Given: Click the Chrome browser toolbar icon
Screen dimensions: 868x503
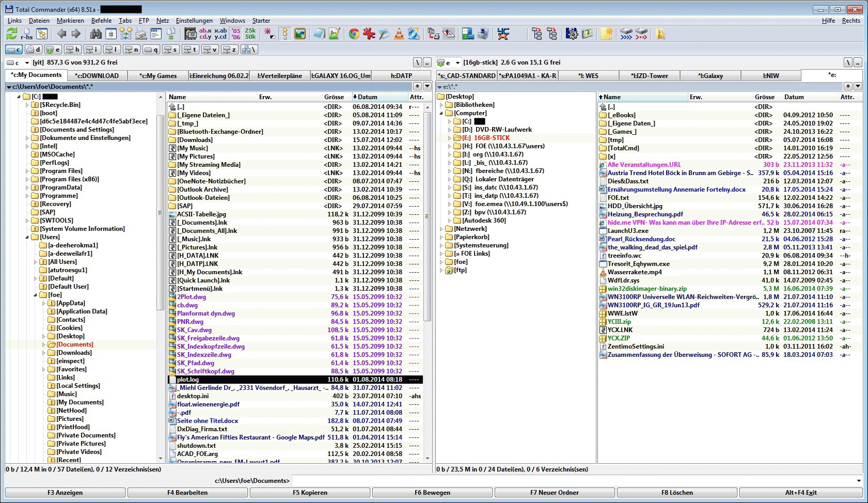Looking at the screenshot, I should 354,34.
